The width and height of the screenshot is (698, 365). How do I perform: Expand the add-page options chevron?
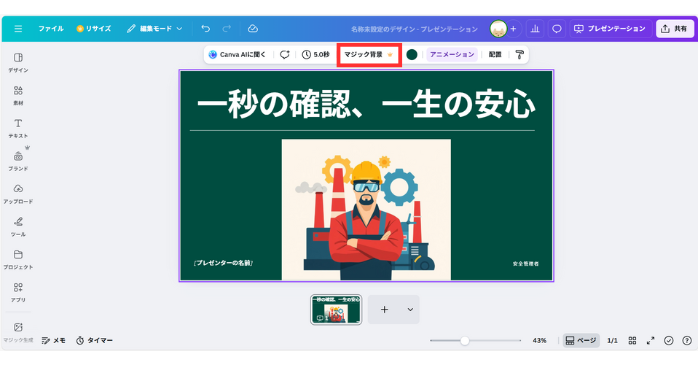pyautogui.click(x=410, y=309)
